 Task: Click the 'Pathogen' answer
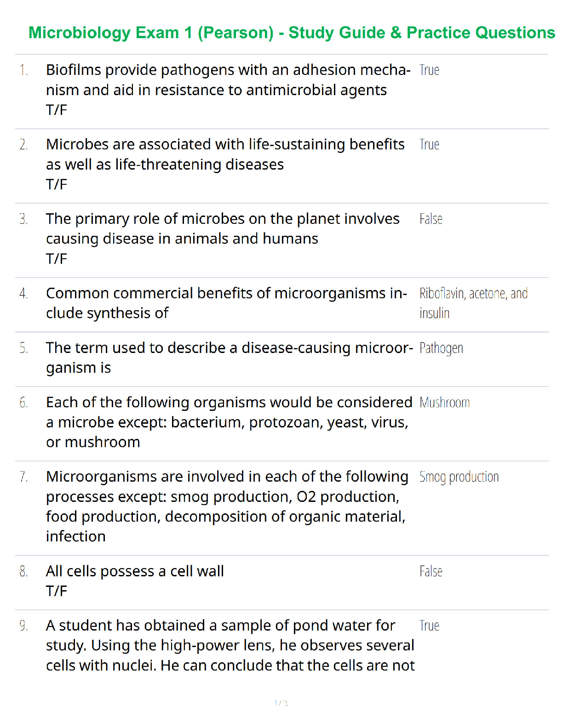tap(441, 348)
